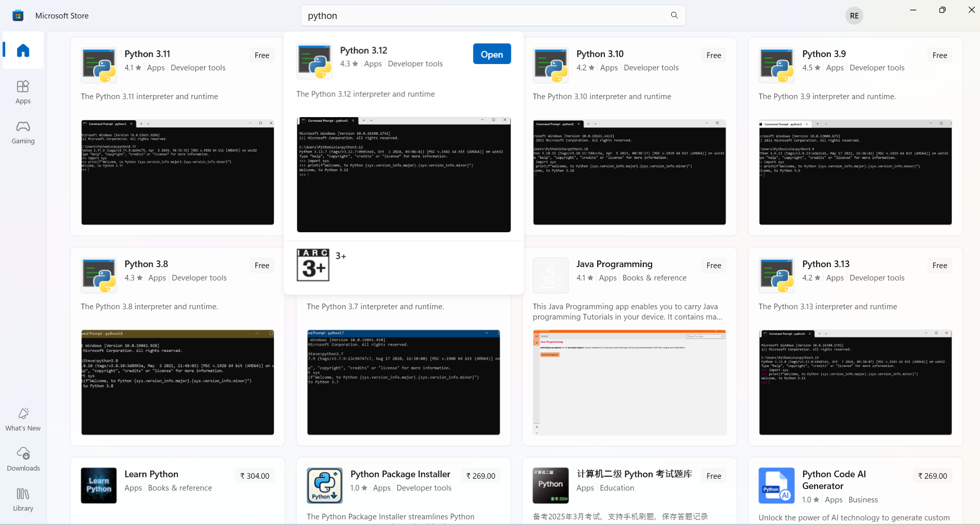Open the Python 3.11 title link

pos(147,54)
